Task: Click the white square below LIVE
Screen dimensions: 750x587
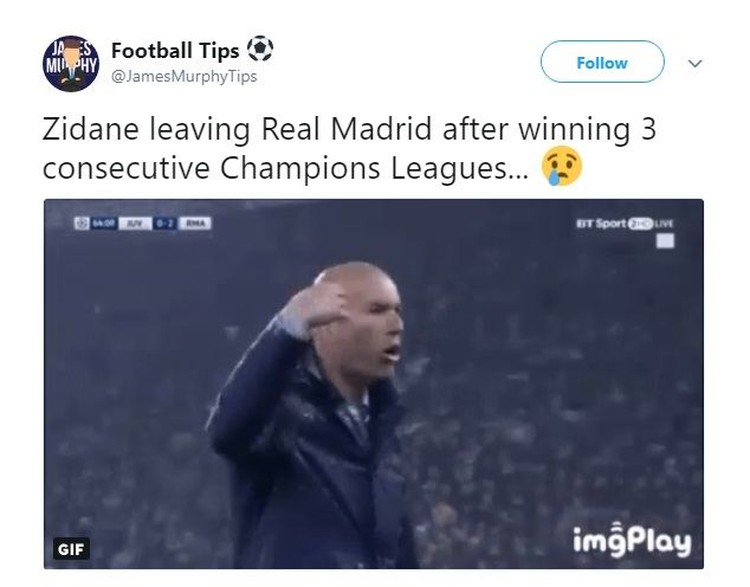Action: [x=665, y=241]
